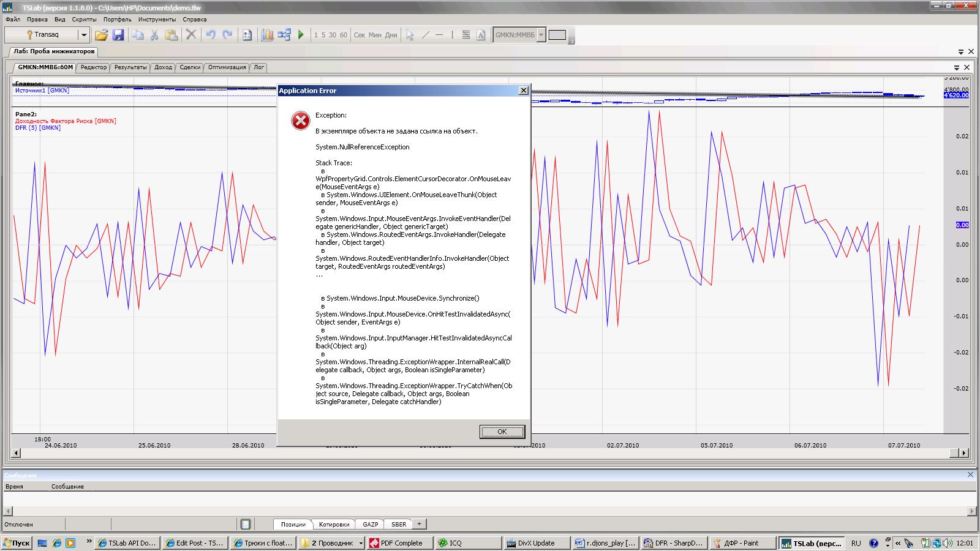
Task: Select the text annotation tool icon
Action: pyautogui.click(x=481, y=35)
